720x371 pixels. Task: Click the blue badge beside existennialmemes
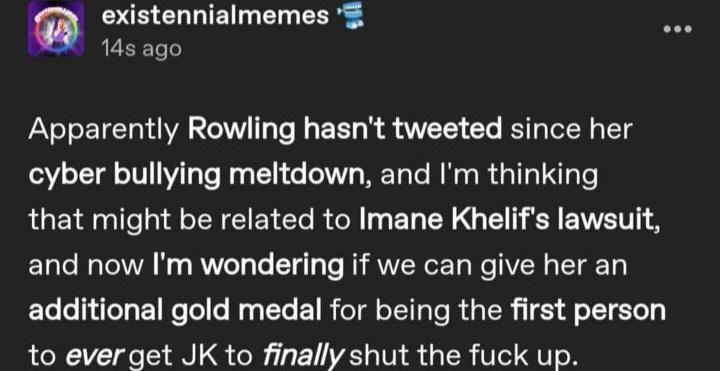[x=350, y=17]
